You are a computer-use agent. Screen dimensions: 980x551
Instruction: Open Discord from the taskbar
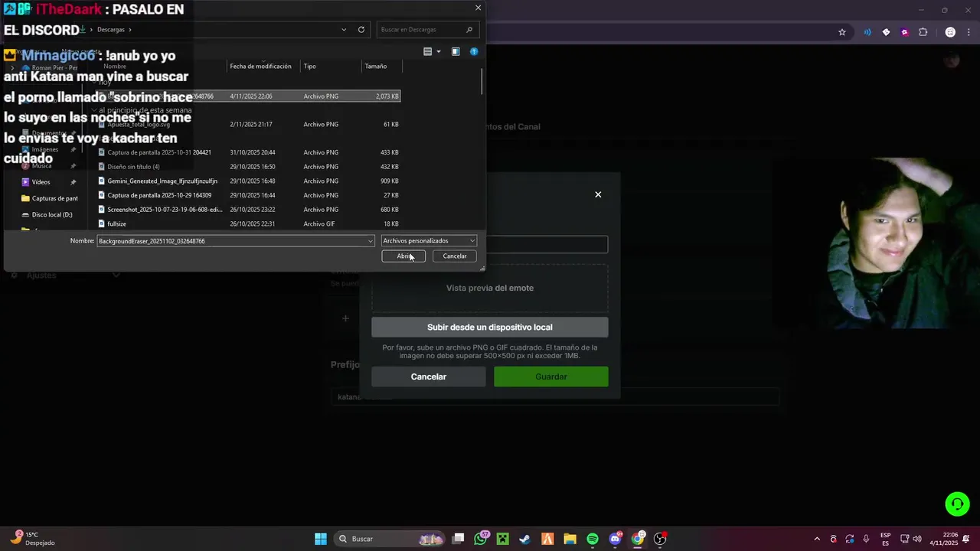pyautogui.click(x=615, y=539)
